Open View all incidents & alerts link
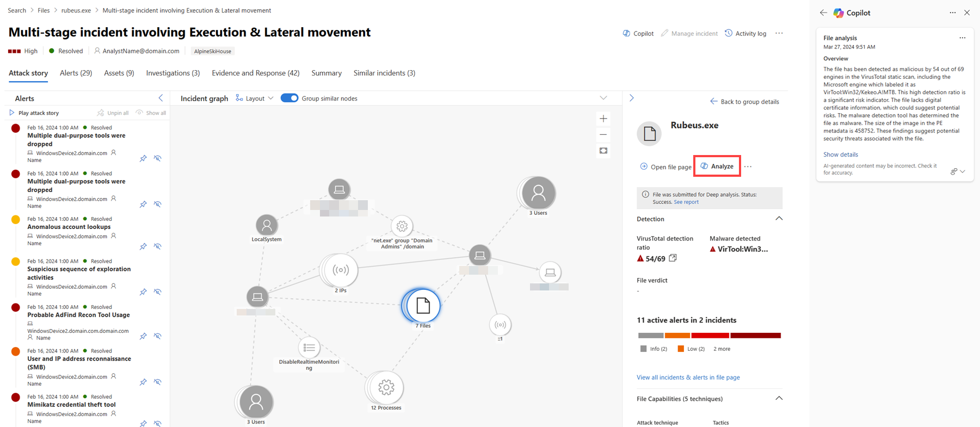Viewport: 980px width, 427px height. (688, 377)
